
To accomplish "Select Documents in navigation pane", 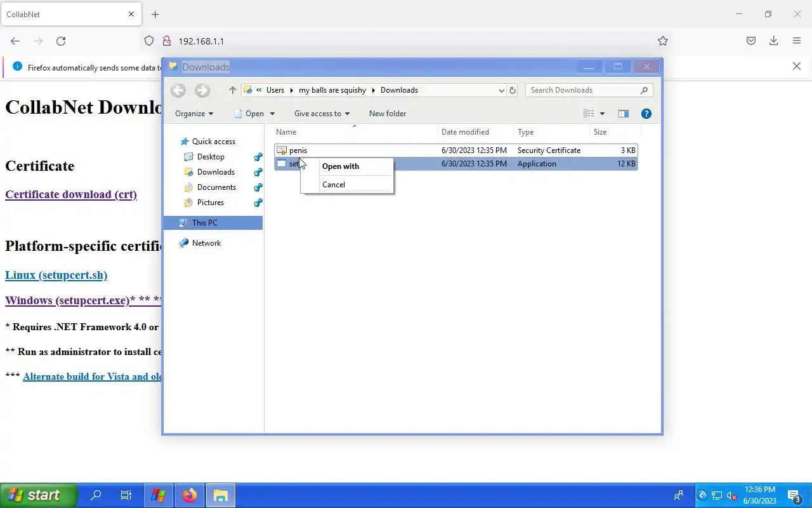I will 216,187.
